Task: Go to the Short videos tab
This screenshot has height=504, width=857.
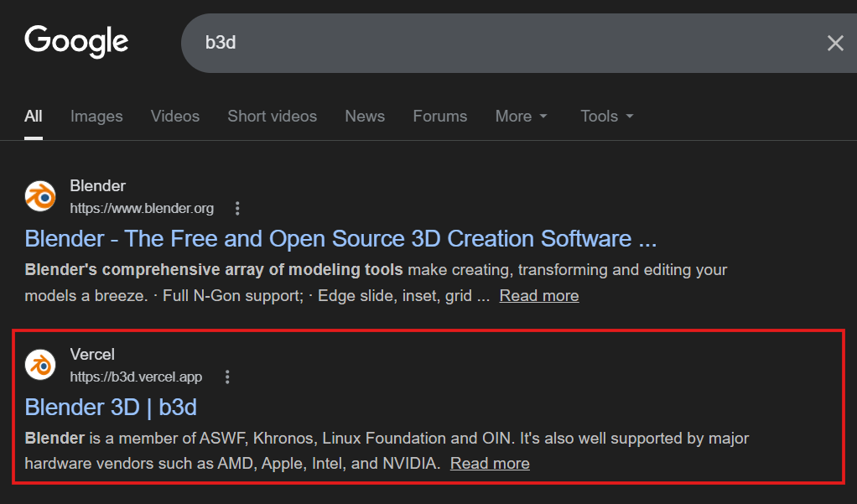Action: [273, 117]
